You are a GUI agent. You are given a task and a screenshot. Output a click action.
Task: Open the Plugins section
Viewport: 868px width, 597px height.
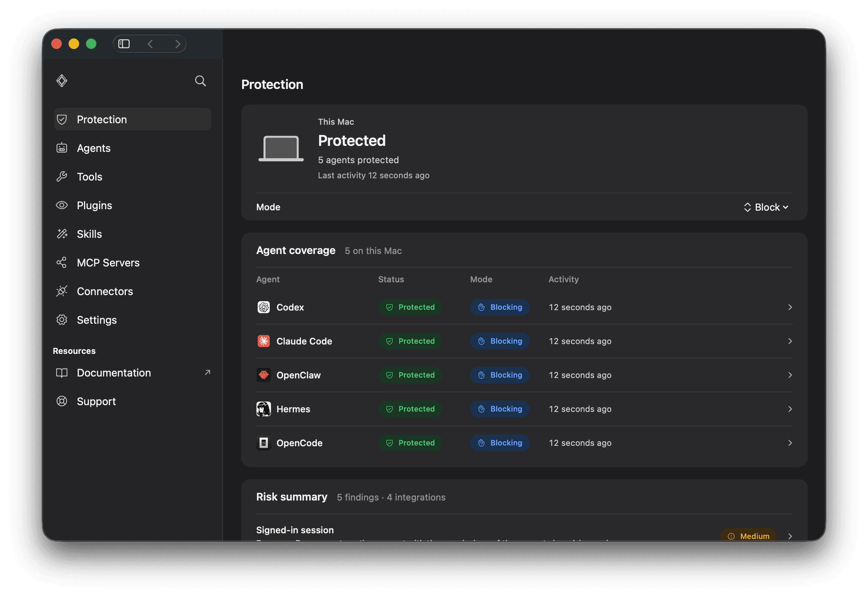point(133,205)
